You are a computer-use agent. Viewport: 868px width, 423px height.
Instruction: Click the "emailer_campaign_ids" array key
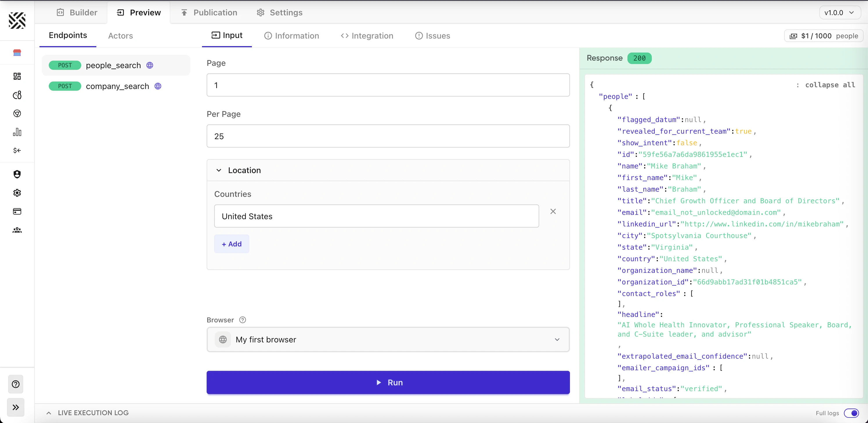tap(663, 367)
